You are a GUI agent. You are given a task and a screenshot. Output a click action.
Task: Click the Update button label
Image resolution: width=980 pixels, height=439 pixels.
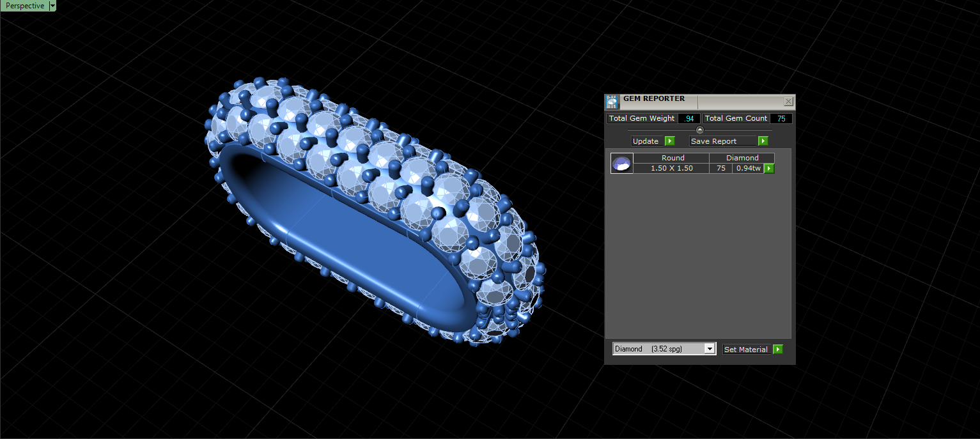pos(646,141)
